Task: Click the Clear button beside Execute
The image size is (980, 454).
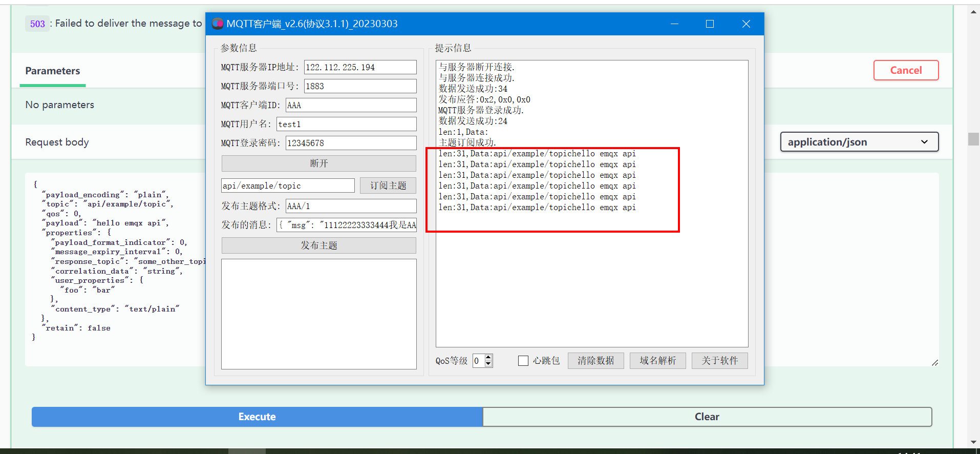Action: 707,417
